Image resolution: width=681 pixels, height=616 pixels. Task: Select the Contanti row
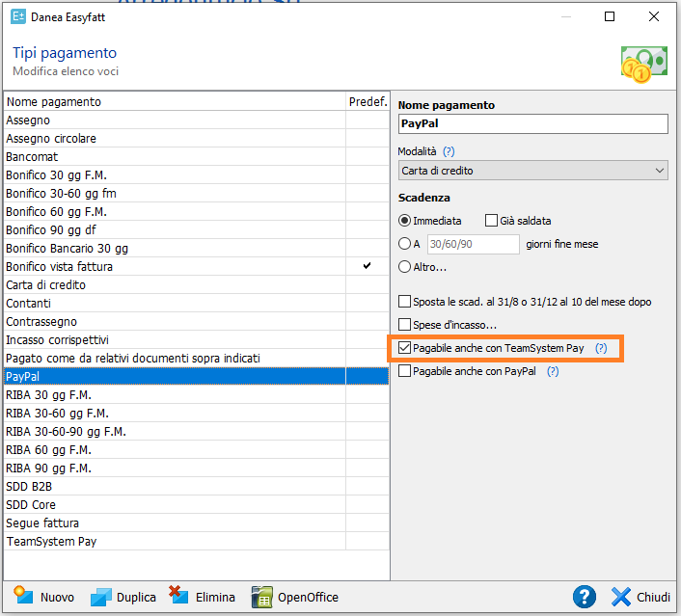click(197, 303)
